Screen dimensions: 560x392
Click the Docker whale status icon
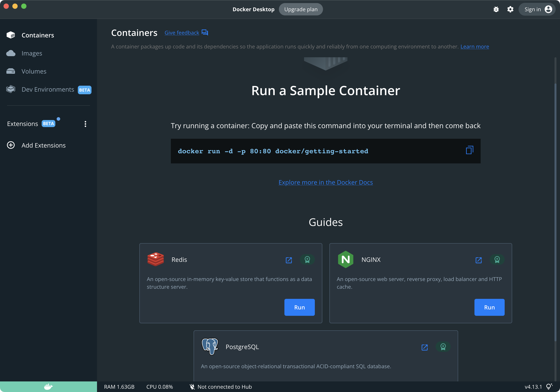tap(48, 386)
